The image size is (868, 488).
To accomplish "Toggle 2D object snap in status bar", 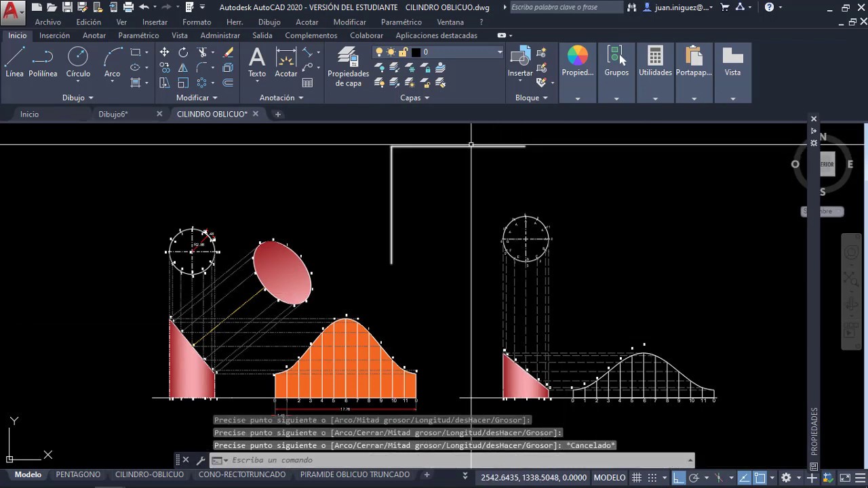I will (760, 478).
